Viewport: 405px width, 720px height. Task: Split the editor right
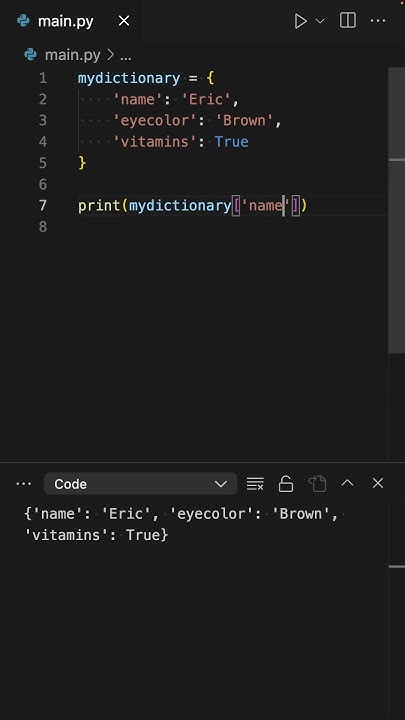348,21
